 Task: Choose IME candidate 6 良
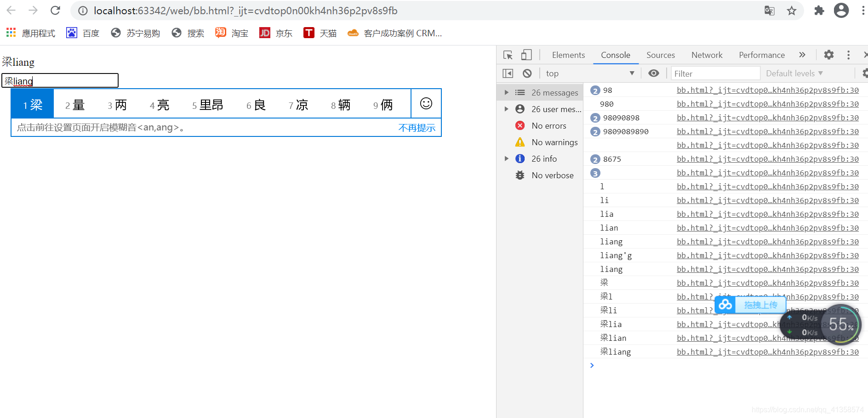pyautogui.click(x=256, y=105)
